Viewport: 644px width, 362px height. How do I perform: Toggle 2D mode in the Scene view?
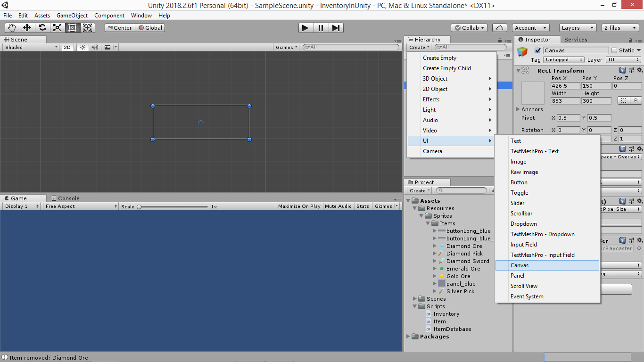67,47
